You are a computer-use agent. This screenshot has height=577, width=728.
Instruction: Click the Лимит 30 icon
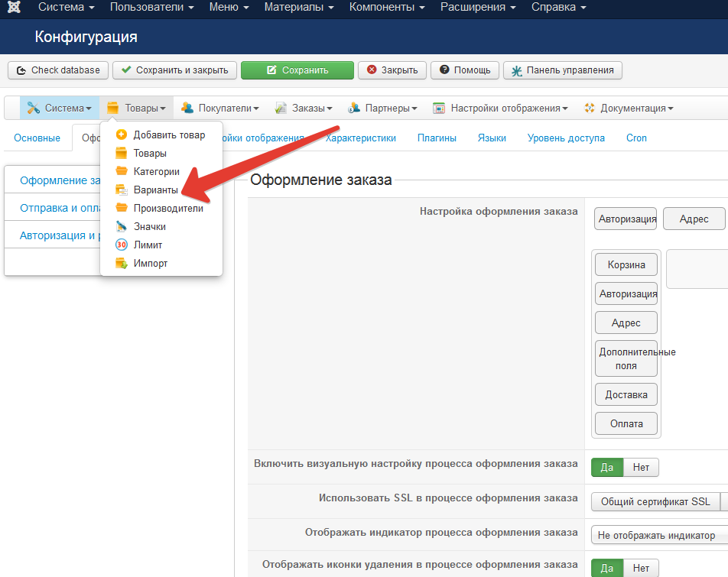(x=121, y=245)
